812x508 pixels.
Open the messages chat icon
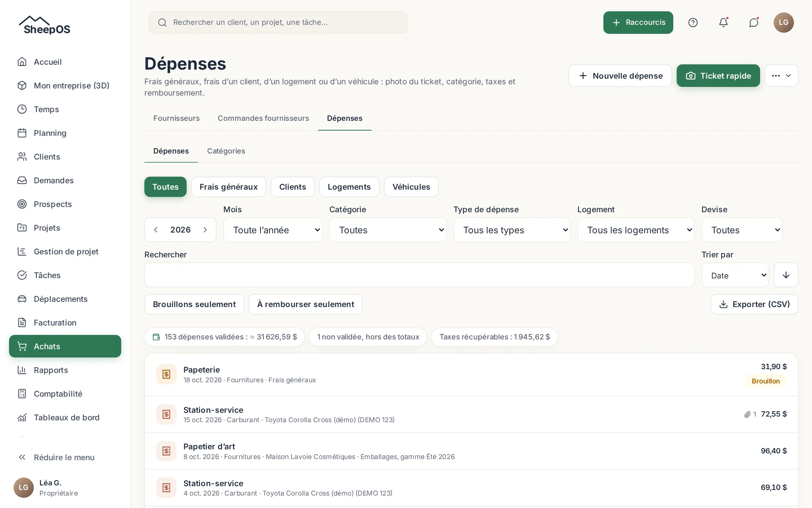[754, 23]
